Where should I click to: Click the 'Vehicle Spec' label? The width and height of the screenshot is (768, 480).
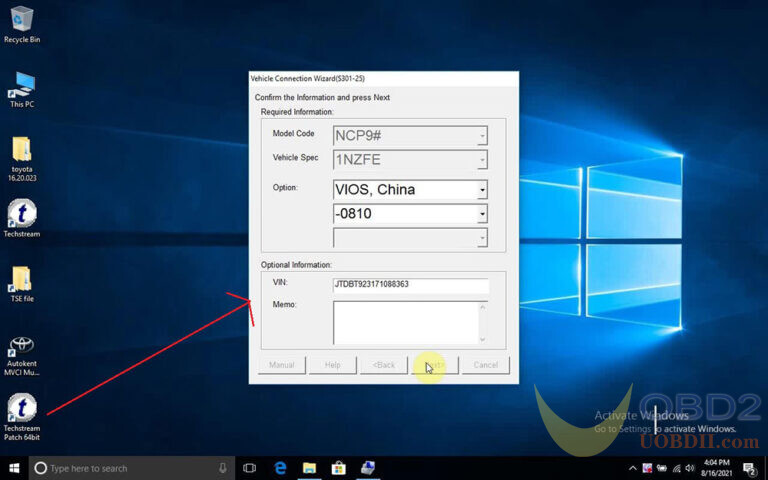(x=295, y=157)
